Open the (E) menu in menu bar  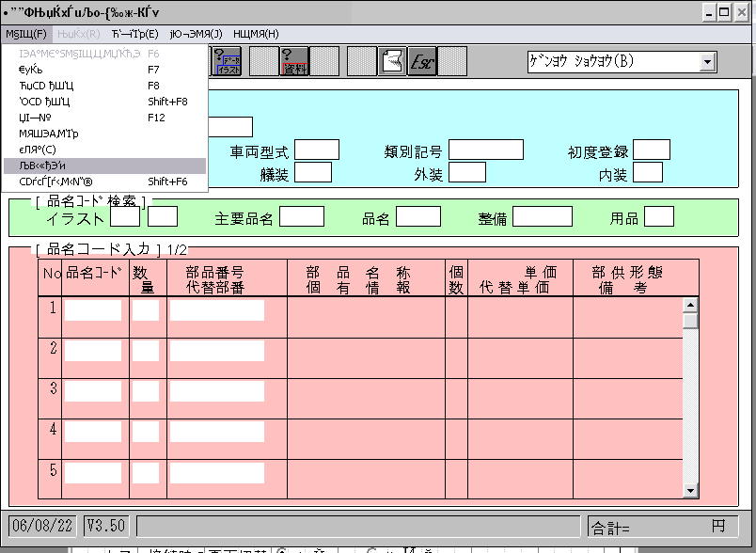click(x=134, y=34)
